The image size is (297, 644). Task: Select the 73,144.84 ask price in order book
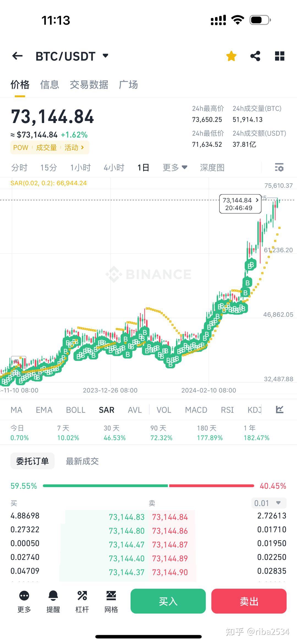(170, 517)
